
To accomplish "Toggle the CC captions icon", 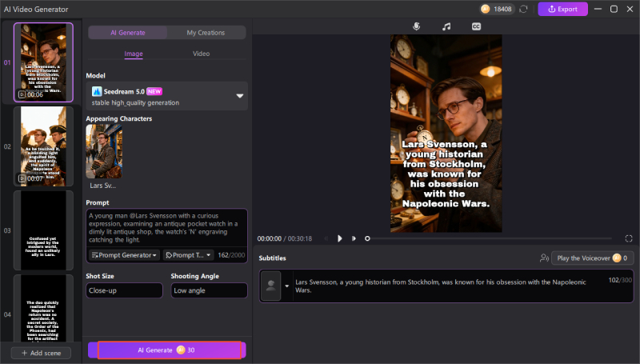I will coord(476,26).
